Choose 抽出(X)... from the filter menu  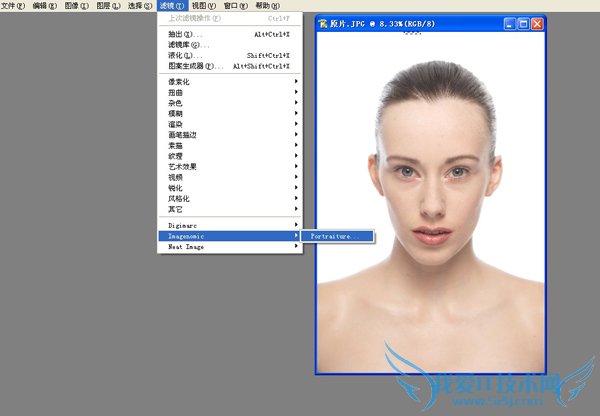coord(230,34)
